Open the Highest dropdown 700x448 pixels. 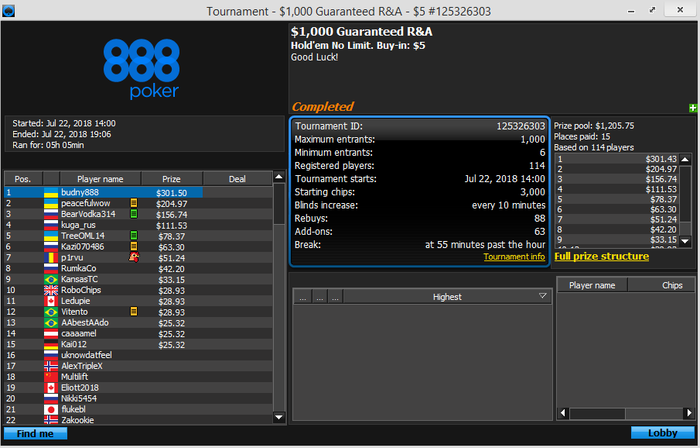coord(542,296)
